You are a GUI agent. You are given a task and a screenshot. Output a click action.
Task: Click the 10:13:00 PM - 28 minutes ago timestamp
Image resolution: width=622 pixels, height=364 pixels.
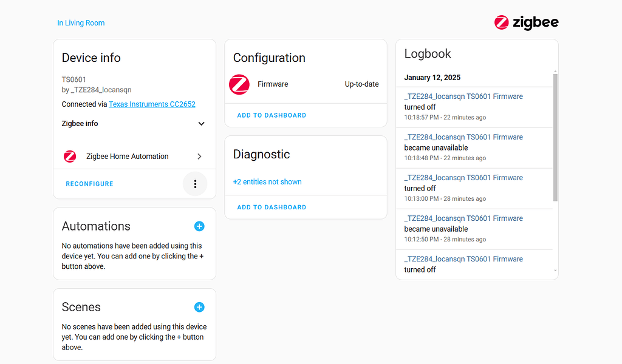[445, 199]
